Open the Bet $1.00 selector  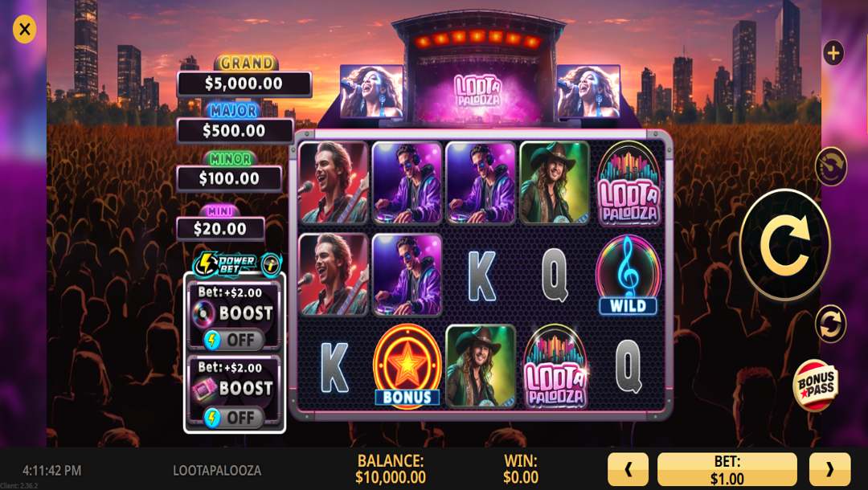tap(727, 470)
